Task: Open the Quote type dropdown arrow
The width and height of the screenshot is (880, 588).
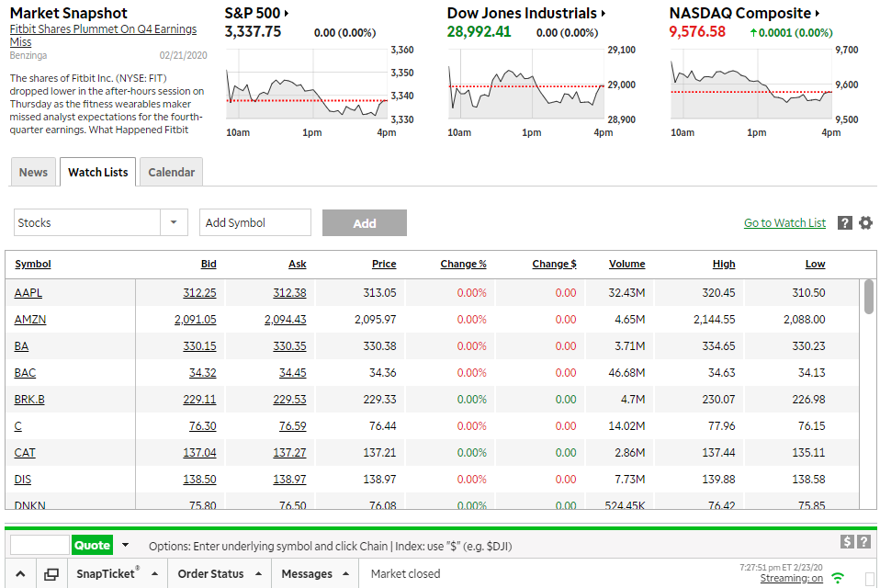Action: tap(125, 545)
